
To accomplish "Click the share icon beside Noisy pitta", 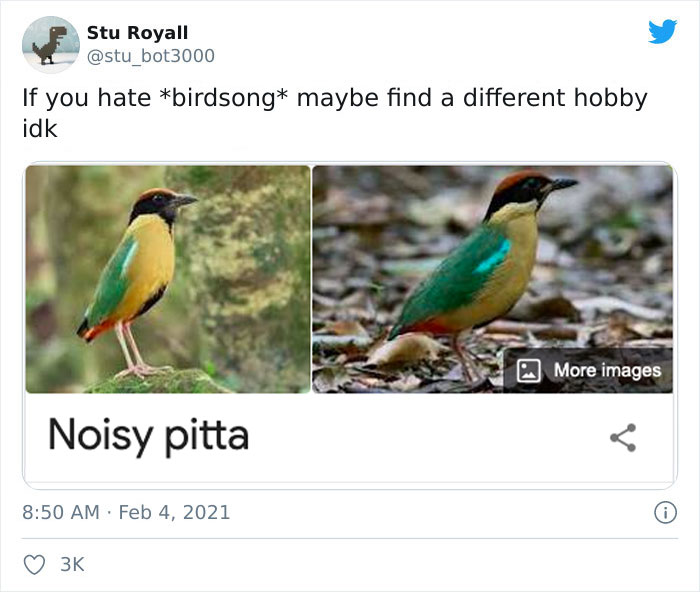I will [624, 437].
